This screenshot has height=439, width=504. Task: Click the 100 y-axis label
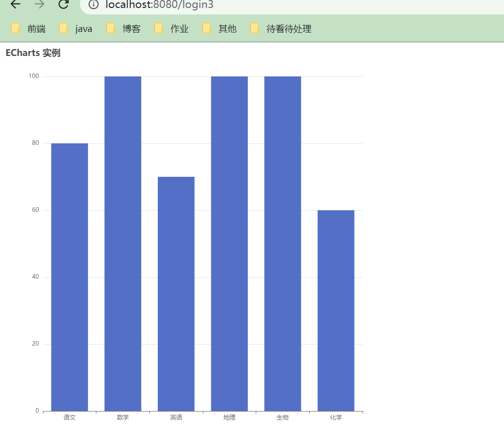(34, 76)
